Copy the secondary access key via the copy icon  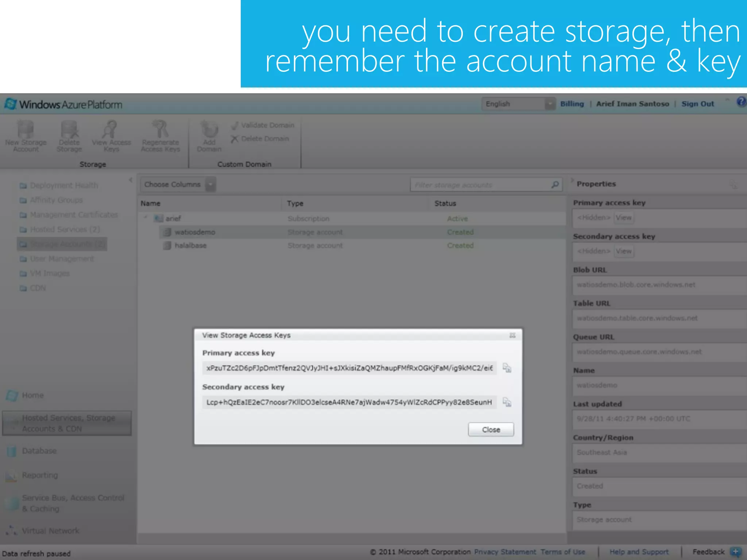coord(507,402)
